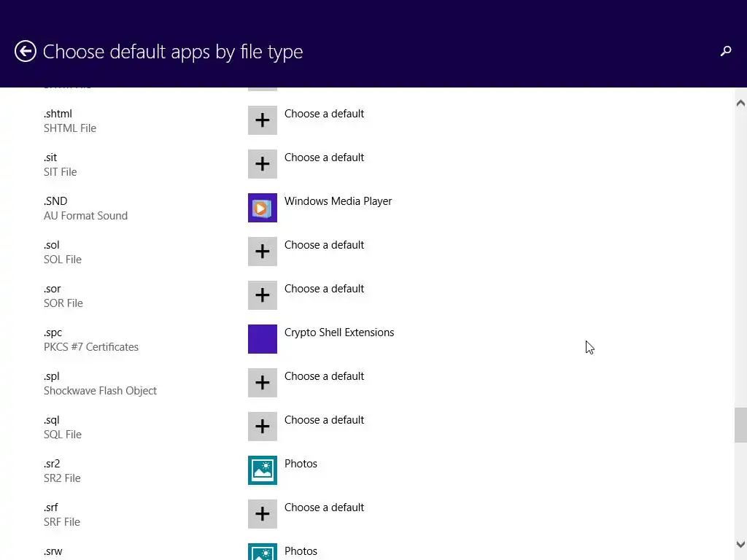Click the plus icon for .sit
Image resolution: width=747 pixels, height=560 pixels.
point(263,164)
